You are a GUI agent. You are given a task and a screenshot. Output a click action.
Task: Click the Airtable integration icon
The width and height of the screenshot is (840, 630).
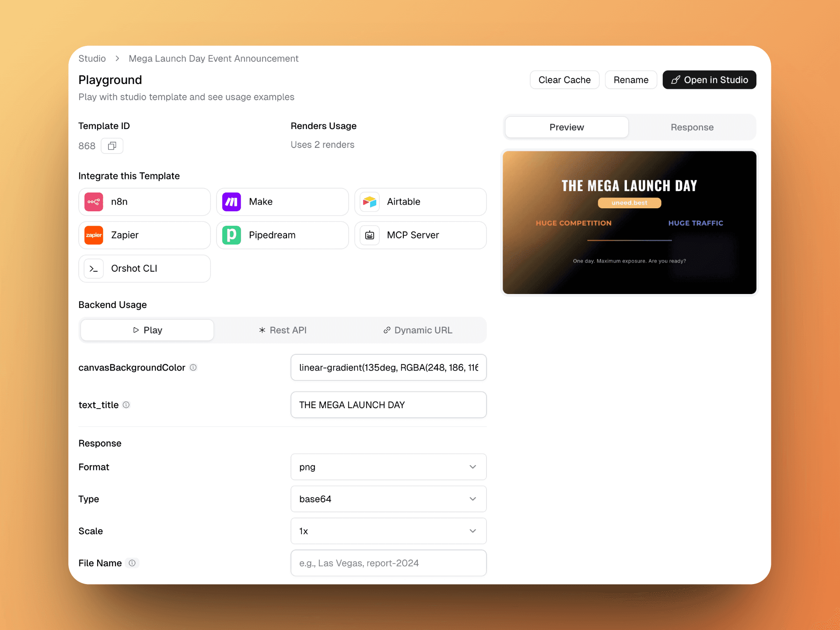370,202
